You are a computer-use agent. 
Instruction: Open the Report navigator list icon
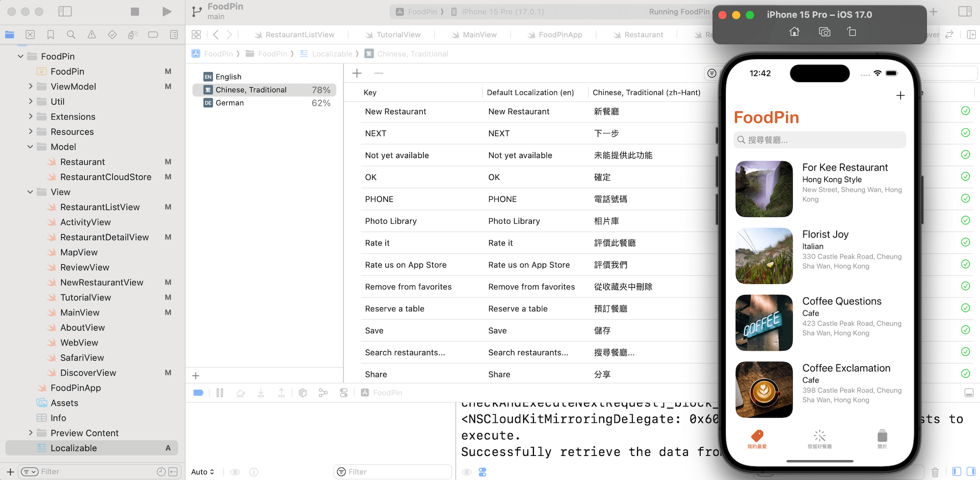pyautogui.click(x=174, y=35)
